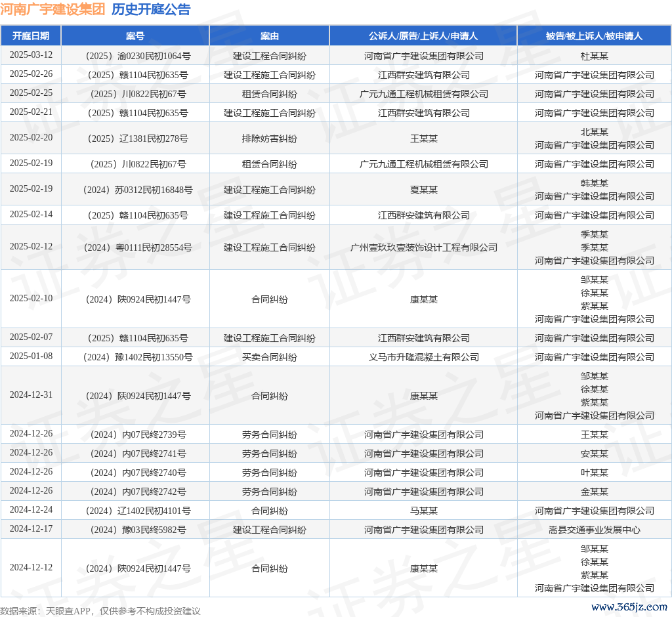The image size is (672, 617).
Task: Click case number 苏0312民初16848号
Action: point(138,190)
